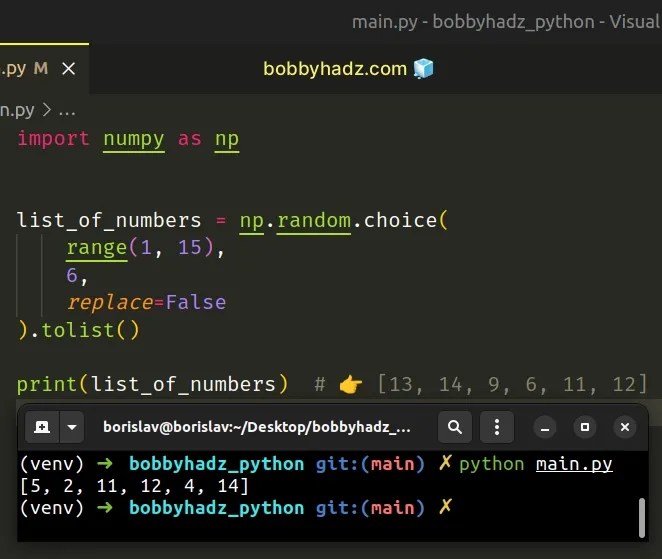662x559 pixels.
Task: Close the terminal window
Action: (x=625, y=427)
